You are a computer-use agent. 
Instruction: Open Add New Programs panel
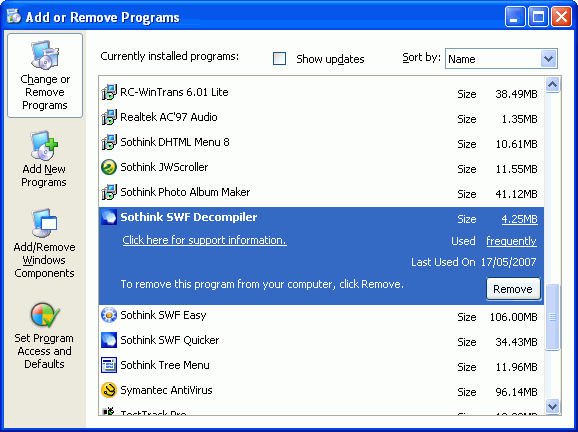click(x=44, y=159)
